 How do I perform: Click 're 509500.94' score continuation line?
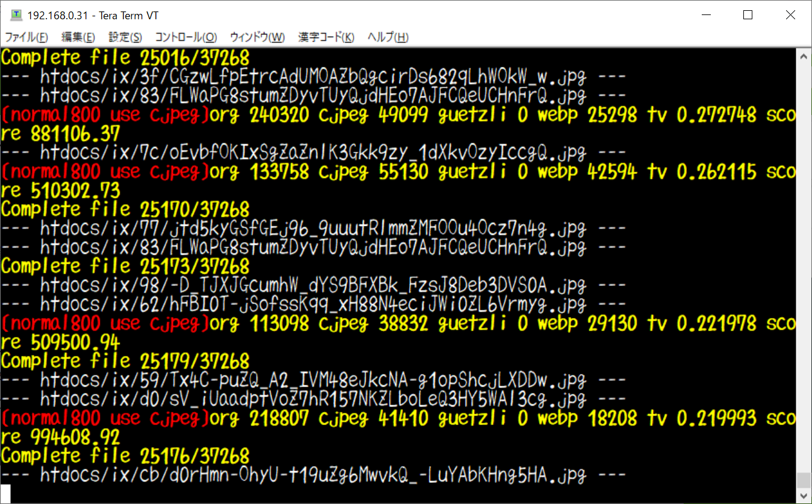tap(61, 343)
